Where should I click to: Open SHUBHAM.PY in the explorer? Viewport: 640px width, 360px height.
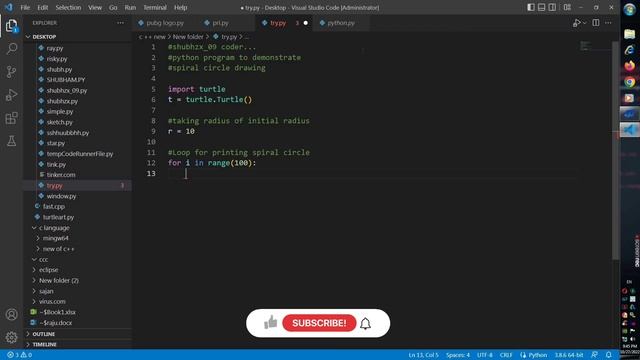pyautogui.click(x=65, y=80)
